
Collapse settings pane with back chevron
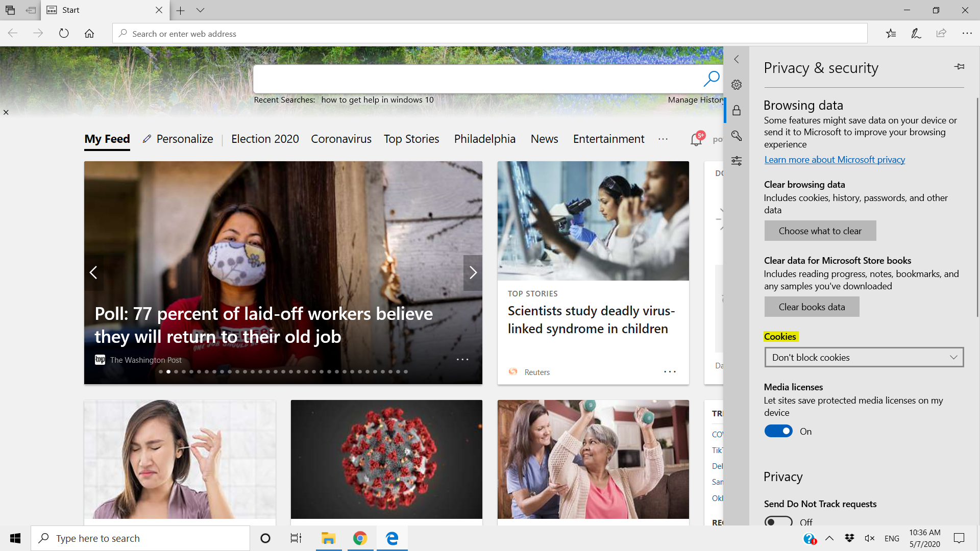[x=736, y=59]
